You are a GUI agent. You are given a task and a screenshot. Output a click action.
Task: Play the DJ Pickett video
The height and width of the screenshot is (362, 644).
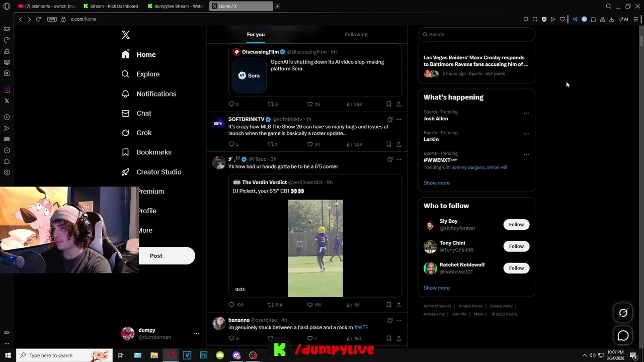pyautogui.click(x=315, y=248)
